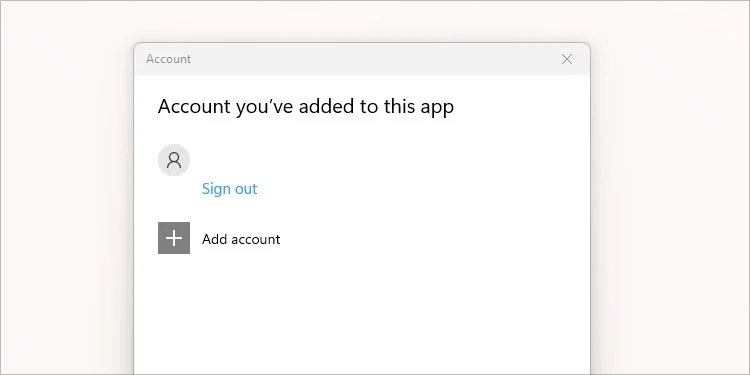Click the word "app" in the heading
750x375 pixels.
(437, 108)
